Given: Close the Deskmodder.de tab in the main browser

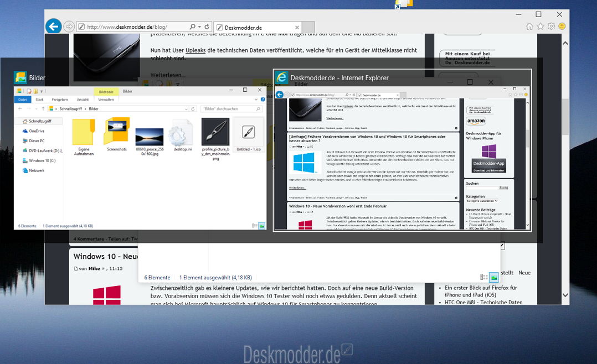Looking at the screenshot, I should coord(297,28).
